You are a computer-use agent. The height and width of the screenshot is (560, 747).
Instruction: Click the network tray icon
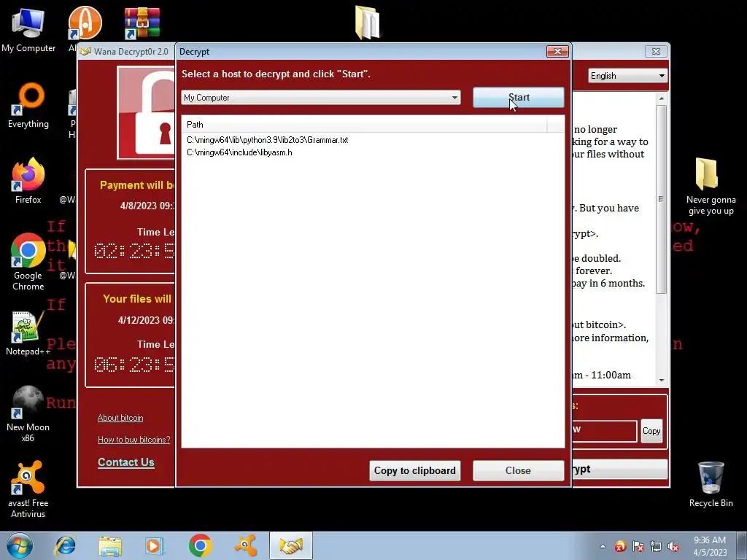click(656, 546)
